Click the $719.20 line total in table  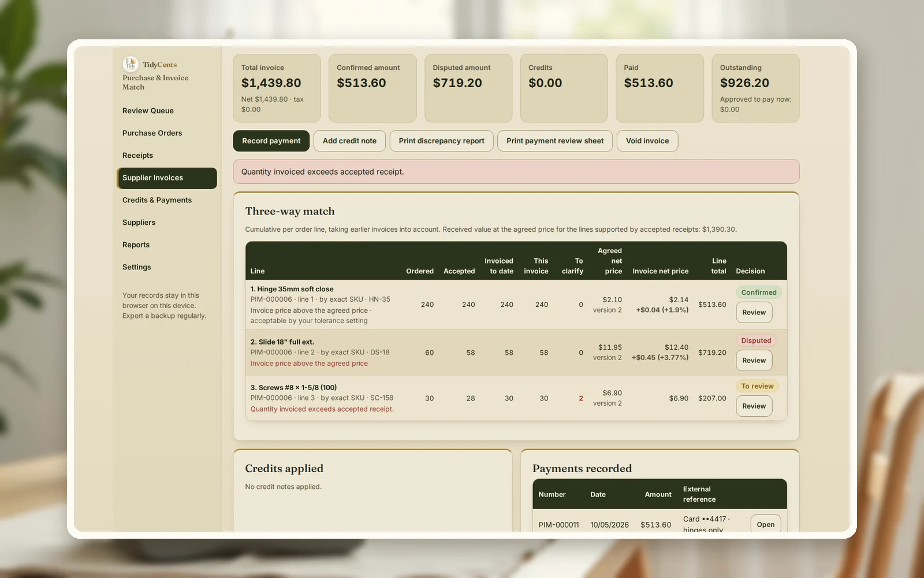click(x=712, y=353)
